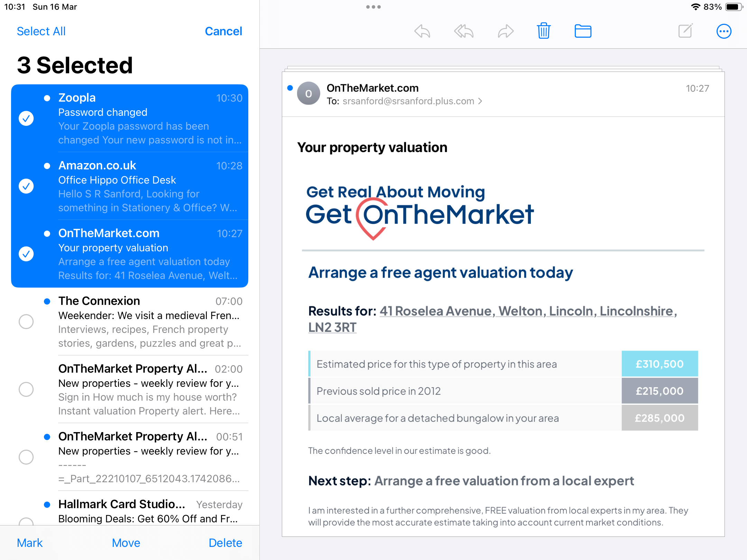Tap the Reply arrow icon

pyautogui.click(x=422, y=31)
